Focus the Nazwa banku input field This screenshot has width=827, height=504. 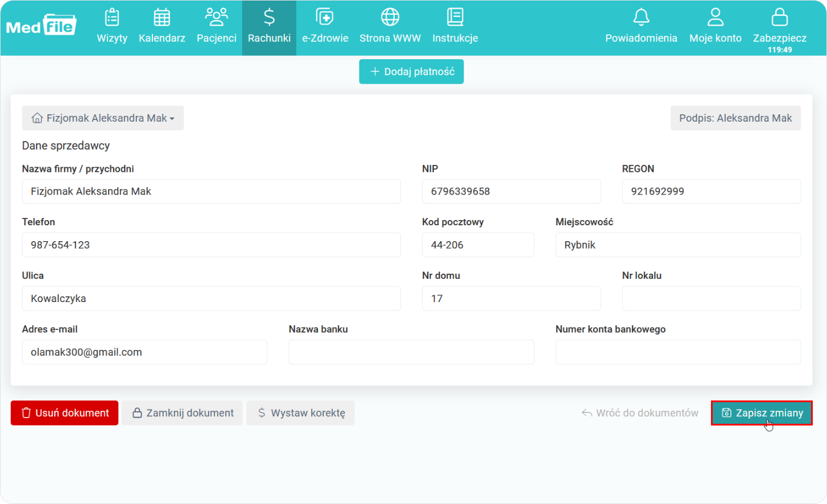tap(411, 352)
